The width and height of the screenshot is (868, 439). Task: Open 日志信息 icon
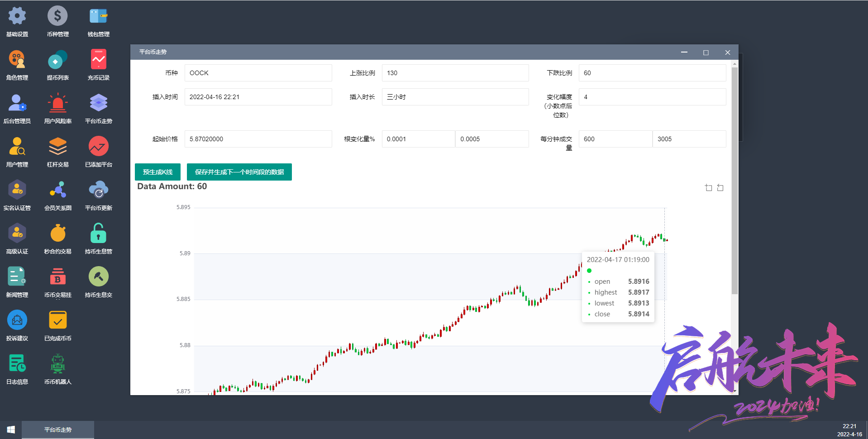pos(17,364)
